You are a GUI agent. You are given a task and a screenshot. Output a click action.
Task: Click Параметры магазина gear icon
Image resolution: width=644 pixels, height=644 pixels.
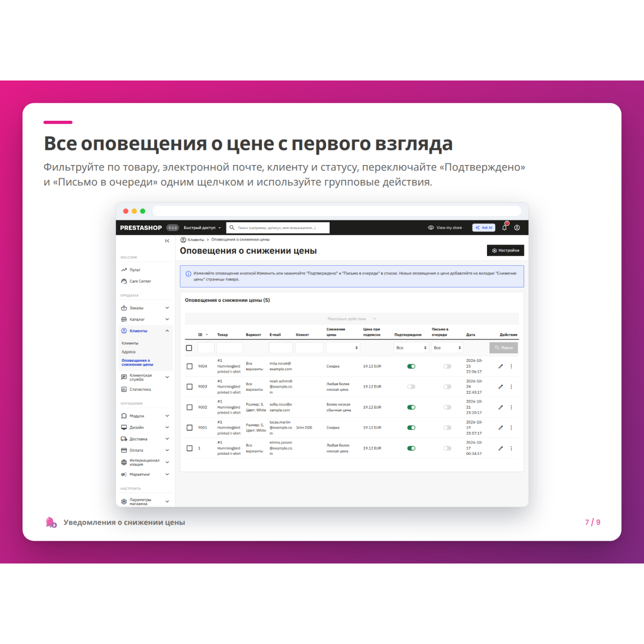click(124, 502)
